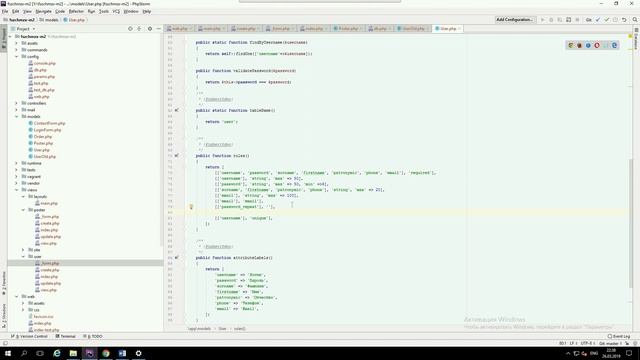Image resolution: width=640 pixels, height=360 pixels.
Task: Open the Event Log
Action: (x=619, y=336)
